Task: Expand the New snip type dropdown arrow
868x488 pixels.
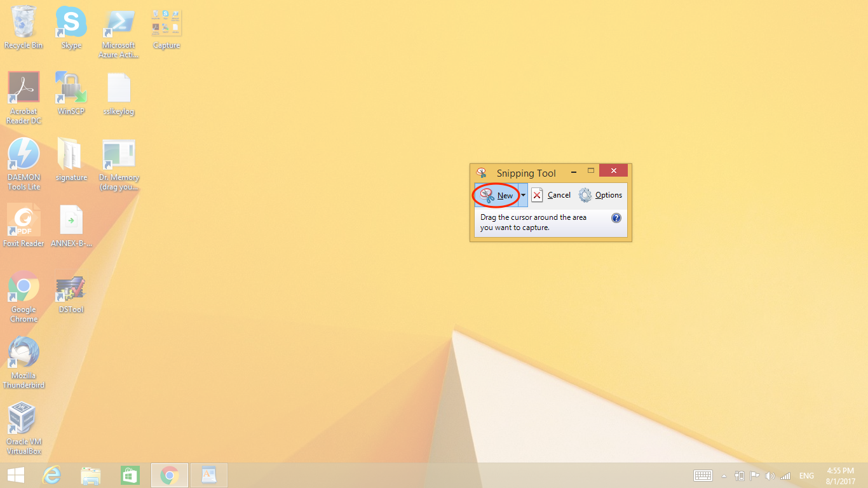Action: (x=524, y=195)
